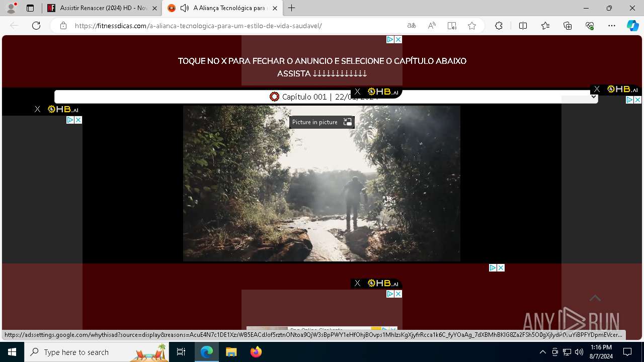
Task: Open the translate page icon
Action: [x=412, y=26]
